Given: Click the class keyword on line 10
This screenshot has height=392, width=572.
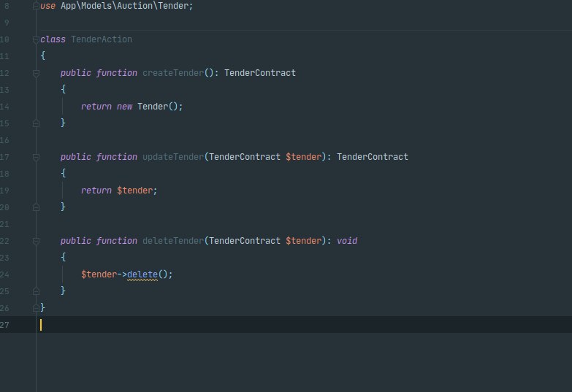Looking at the screenshot, I should 53,39.
